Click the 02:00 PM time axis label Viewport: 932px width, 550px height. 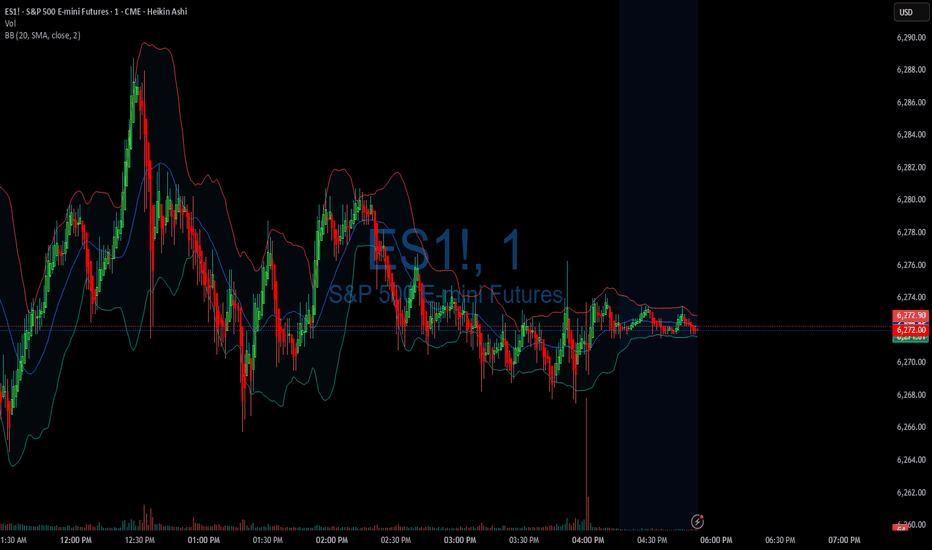tap(332, 540)
